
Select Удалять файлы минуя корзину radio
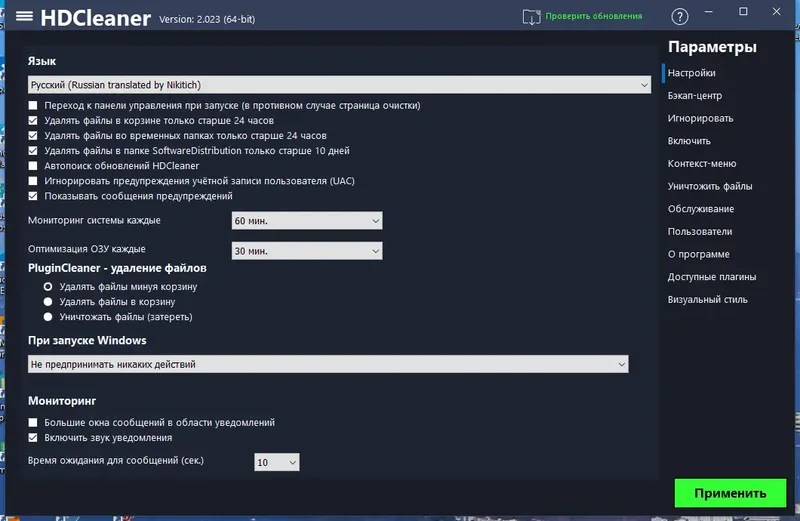coord(48,287)
